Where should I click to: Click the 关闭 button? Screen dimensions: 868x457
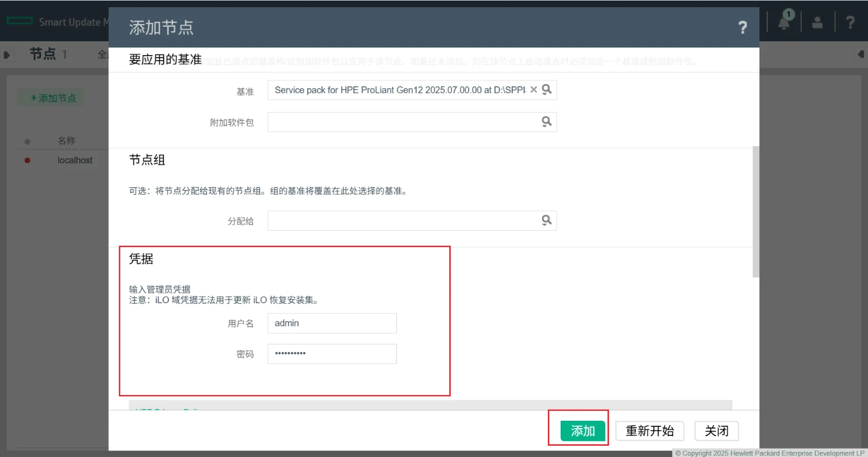pos(717,431)
